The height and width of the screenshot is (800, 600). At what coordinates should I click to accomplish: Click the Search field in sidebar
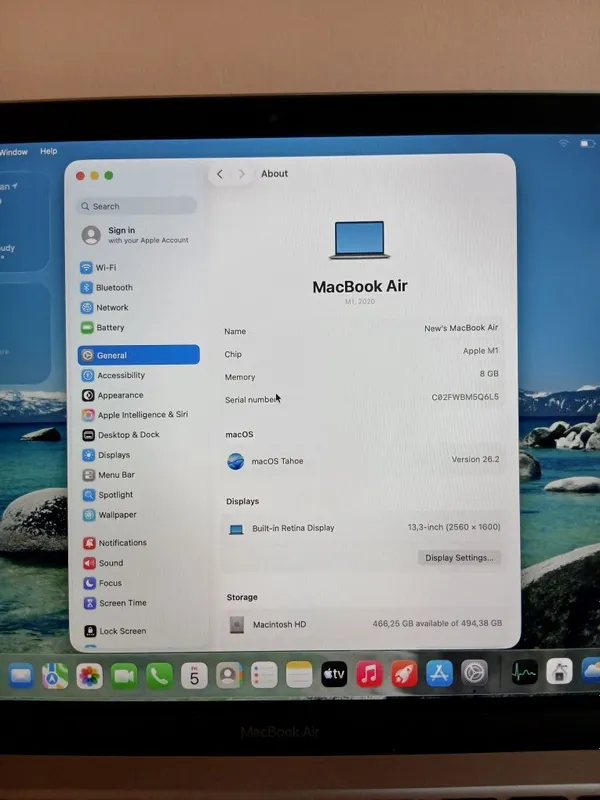137,206
